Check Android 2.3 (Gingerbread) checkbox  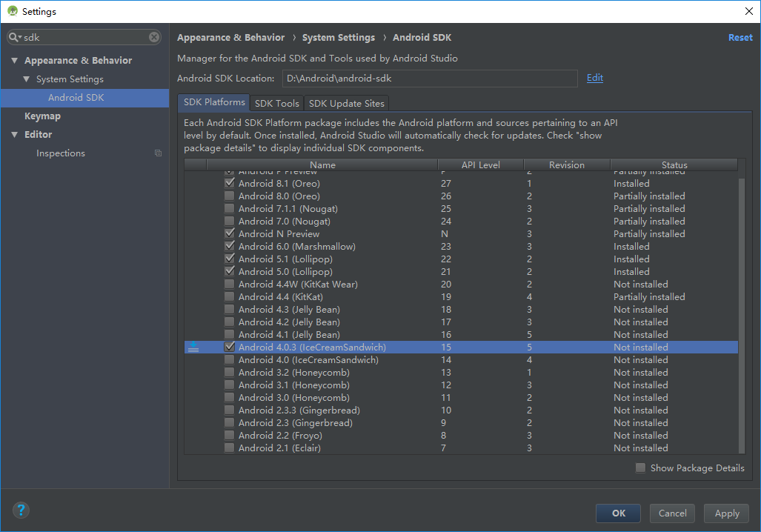coord(230,423)
